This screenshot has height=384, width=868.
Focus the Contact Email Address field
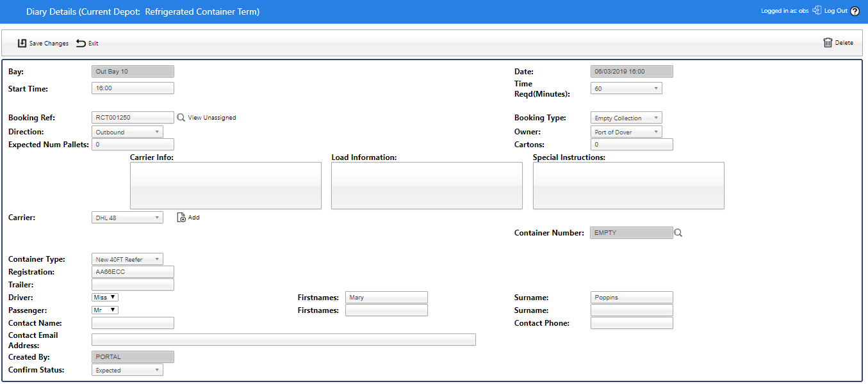pyautogui.click(x=284, y=340)
